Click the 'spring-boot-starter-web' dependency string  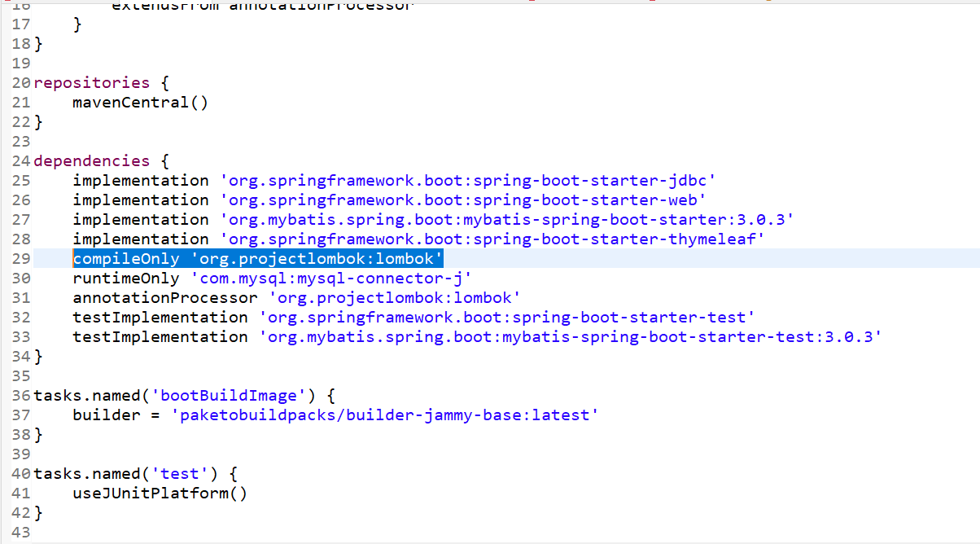(x=463, y=200)
